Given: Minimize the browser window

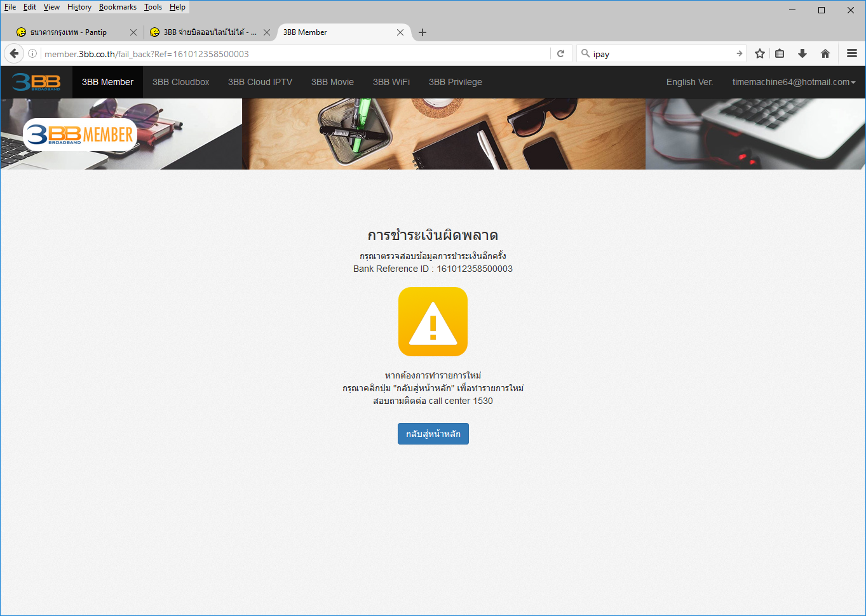Looking at the screenshot, I should (x=792, y=10).
